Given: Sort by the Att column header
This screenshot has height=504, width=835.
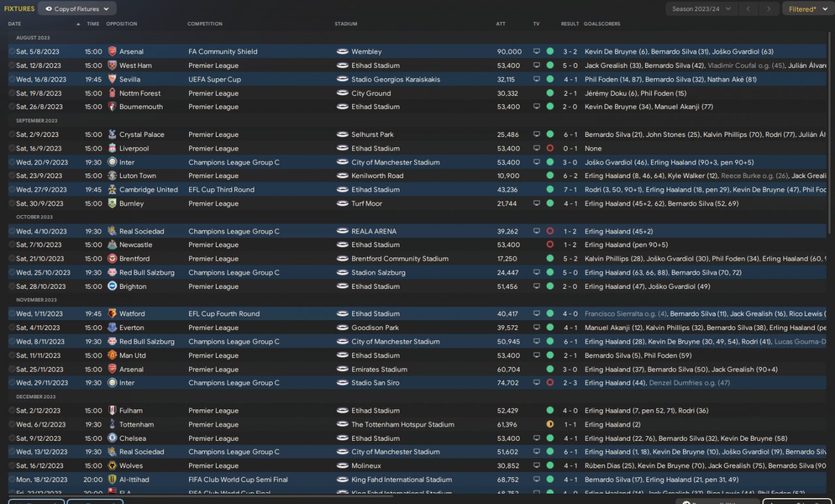Looking at the screenshot, I should pos(501,24).
